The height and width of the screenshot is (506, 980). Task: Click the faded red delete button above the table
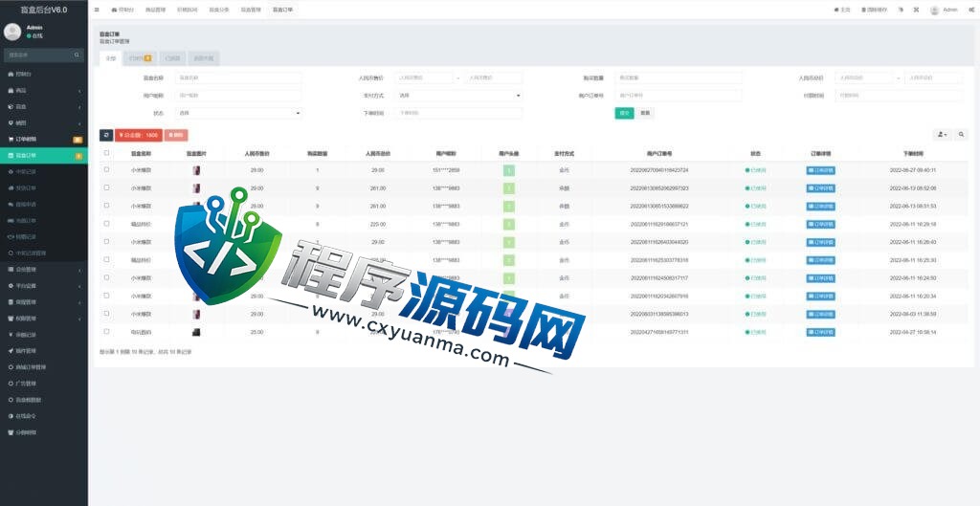pos(176,135)
